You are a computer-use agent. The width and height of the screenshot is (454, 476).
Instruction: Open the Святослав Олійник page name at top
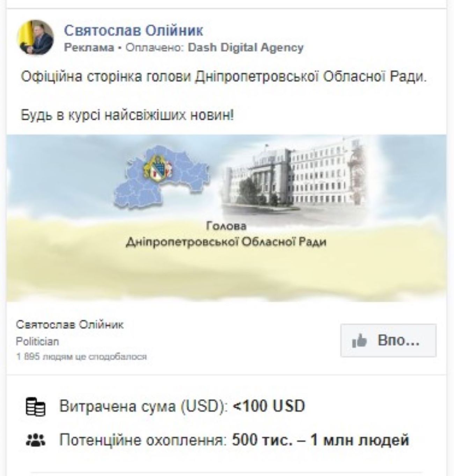tap(133, 31)
